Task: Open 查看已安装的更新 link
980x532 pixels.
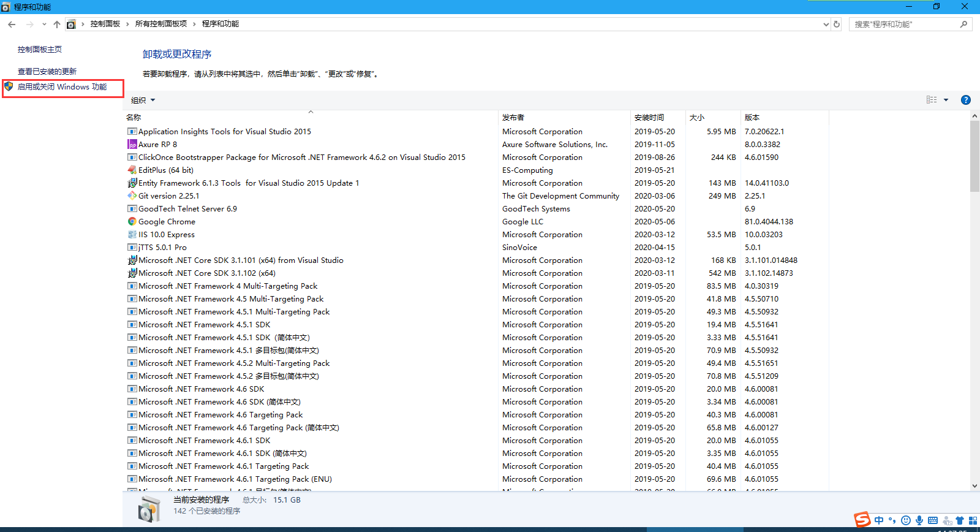Action: [x=47, y=72]
